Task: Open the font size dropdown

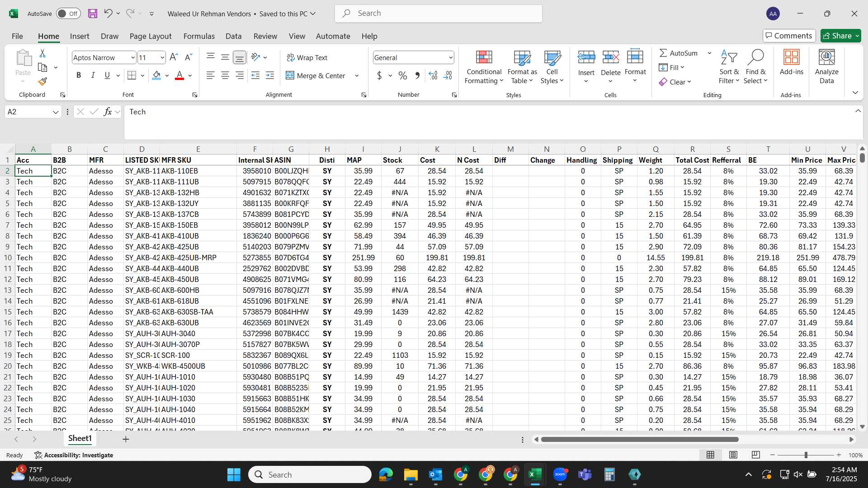Action: coord(162,57)
